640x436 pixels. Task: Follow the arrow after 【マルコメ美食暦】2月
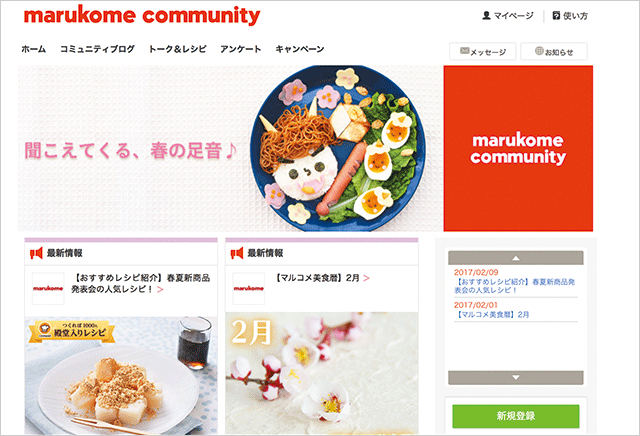tap(366, 278)
